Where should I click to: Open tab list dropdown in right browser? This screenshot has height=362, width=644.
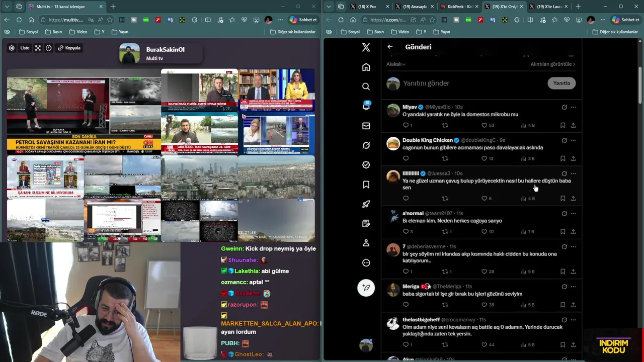click(329, 7)
